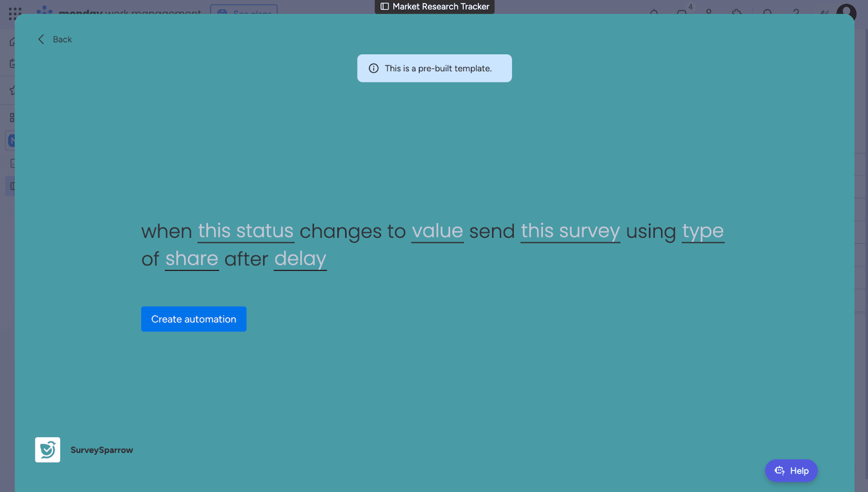Click the pre-built template notice banner
This screenshot has width=868, height=492.
[x=435, y=68]
